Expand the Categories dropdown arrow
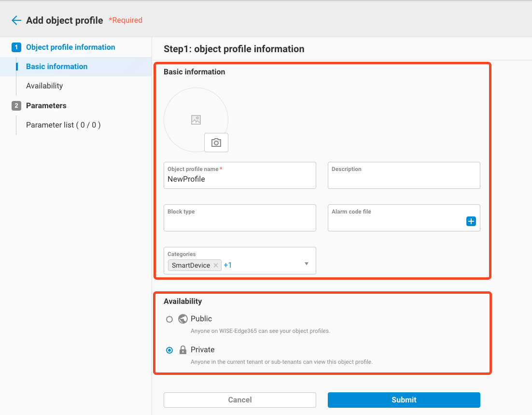532x415 pixels. pyautogui.click(x=307, y=264)
